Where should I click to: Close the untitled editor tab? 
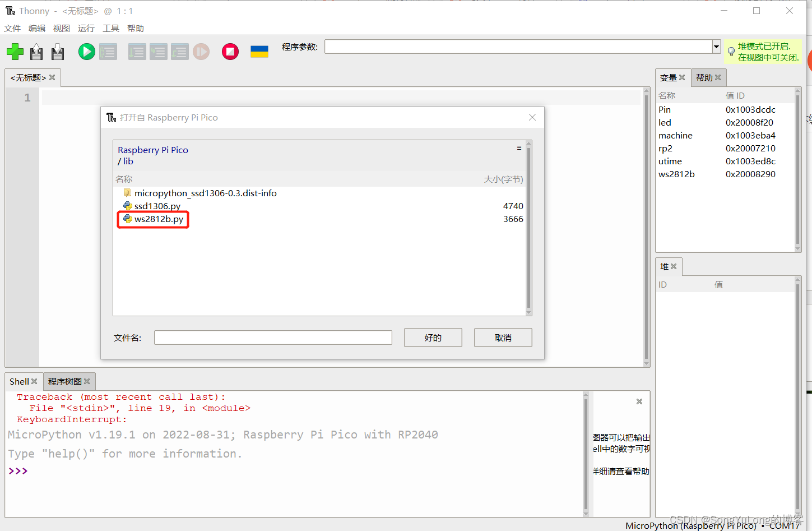[x=52, y=77]
